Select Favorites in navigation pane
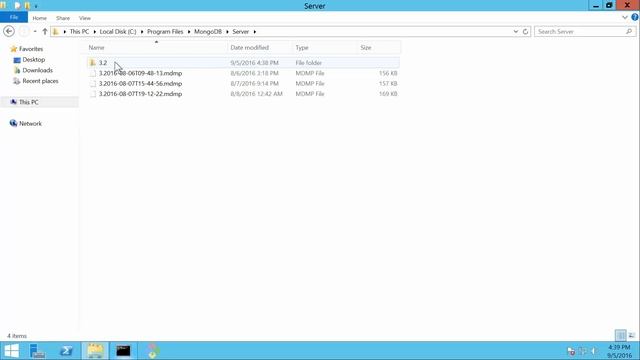 pos(31,49)
